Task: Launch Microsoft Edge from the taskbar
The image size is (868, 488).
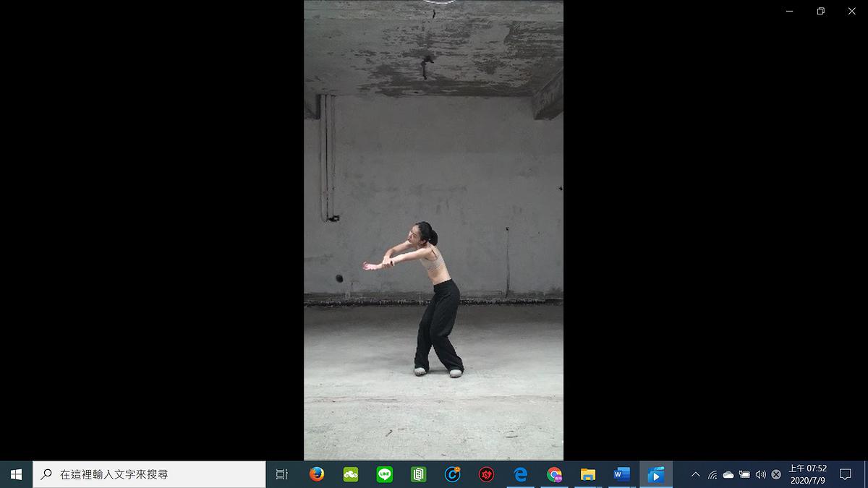Action: pos(521,474)
